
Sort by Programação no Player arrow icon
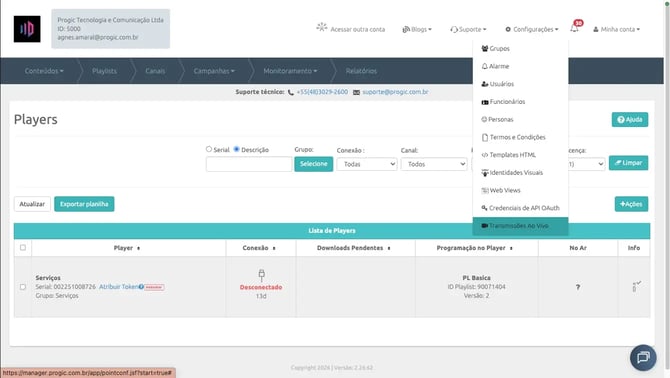[x=511, y=248]
